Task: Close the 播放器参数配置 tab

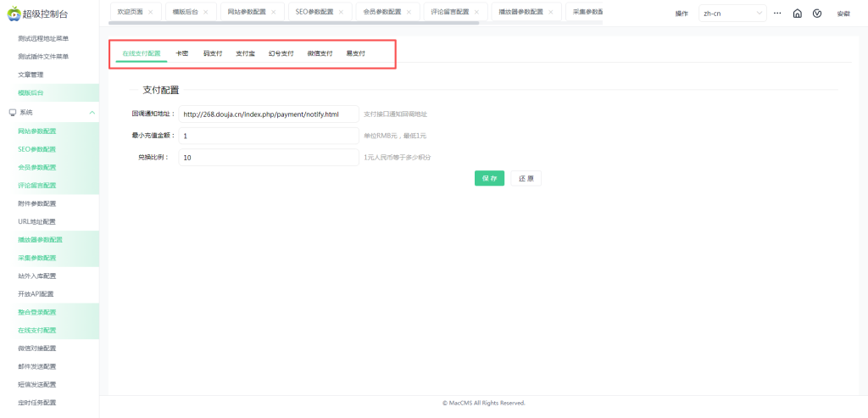Action: [x=551, y=12]
